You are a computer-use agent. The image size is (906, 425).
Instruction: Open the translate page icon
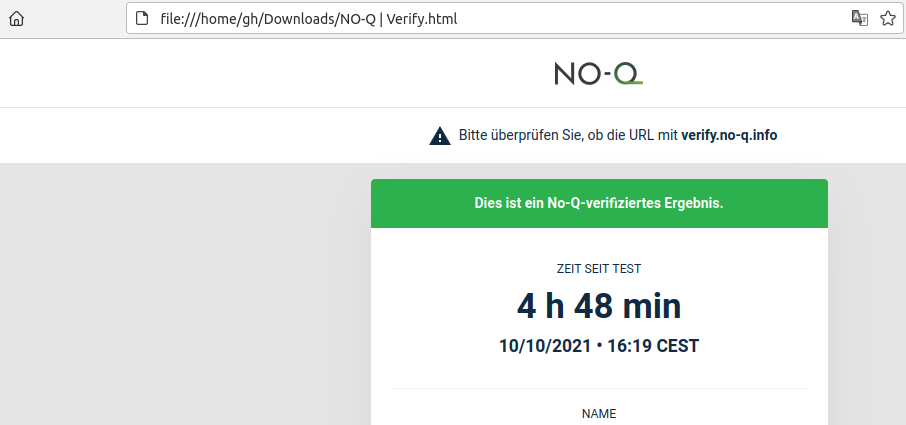point(860,18)
